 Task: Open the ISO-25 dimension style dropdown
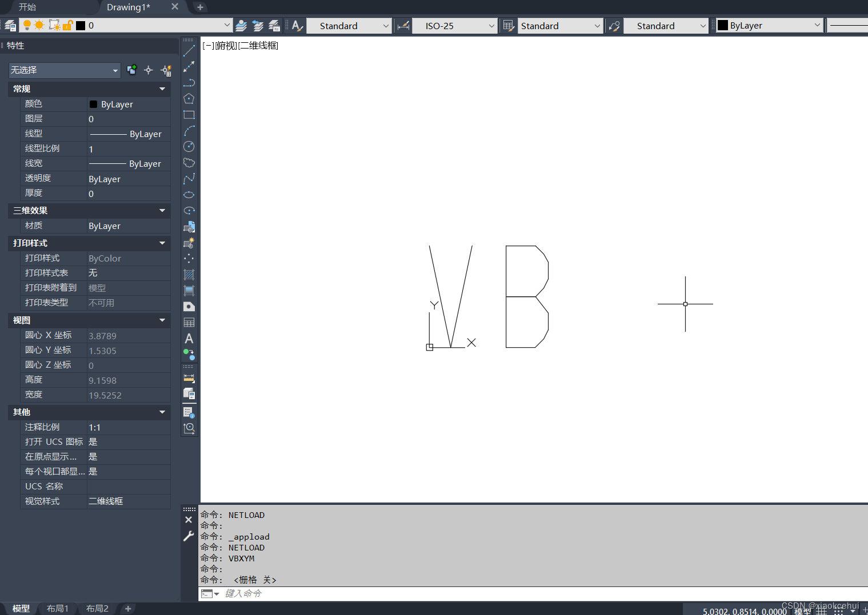(491, 26)
